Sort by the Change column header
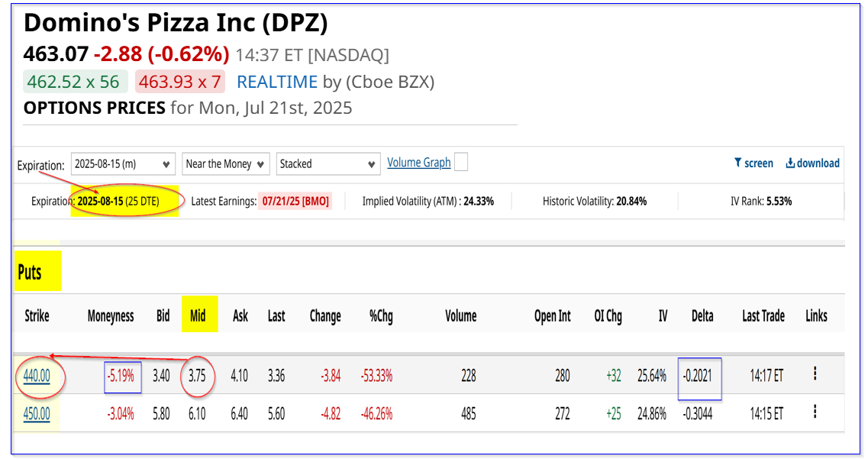 325,316
